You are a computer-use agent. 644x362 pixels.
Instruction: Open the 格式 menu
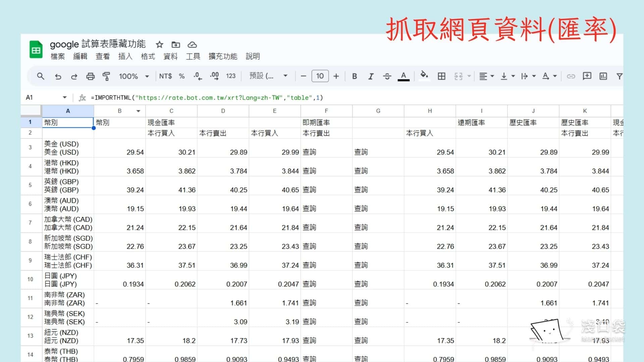click(x=148, y=56)
